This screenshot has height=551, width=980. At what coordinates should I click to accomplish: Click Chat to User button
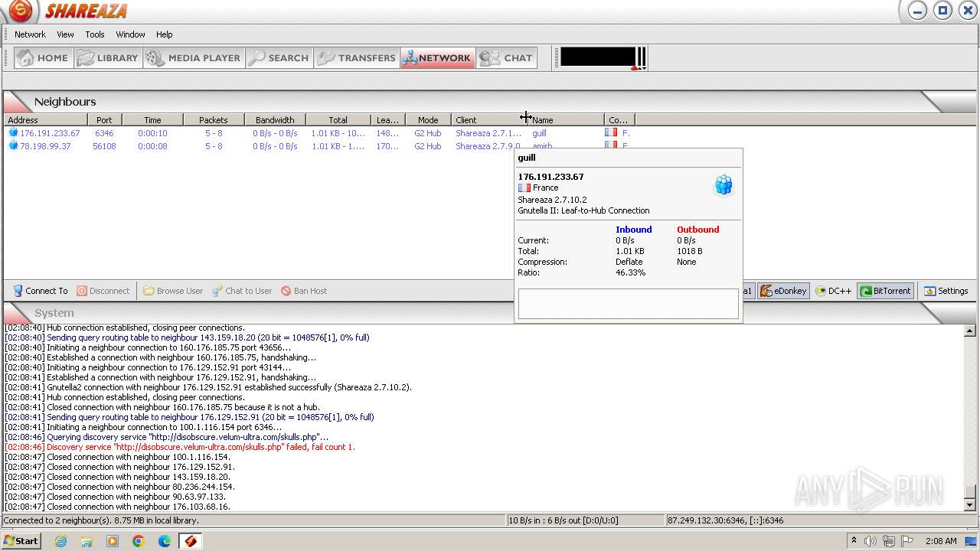(242, 291)
